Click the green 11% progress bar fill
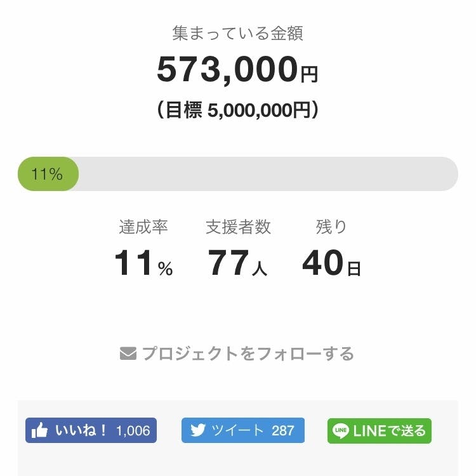 pyautogui.click(x=48, y=174)
